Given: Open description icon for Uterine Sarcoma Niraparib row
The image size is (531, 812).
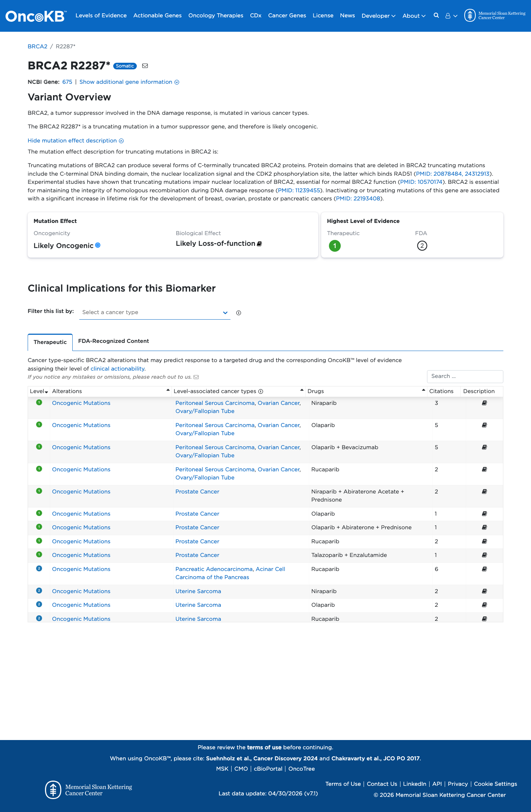Looking at the screenshot, I should pyautogui.click(x=485, y=591).
